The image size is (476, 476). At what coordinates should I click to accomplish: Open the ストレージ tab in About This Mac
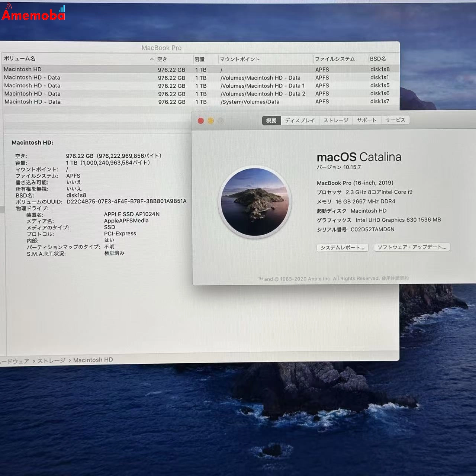(x=335, y=120)
